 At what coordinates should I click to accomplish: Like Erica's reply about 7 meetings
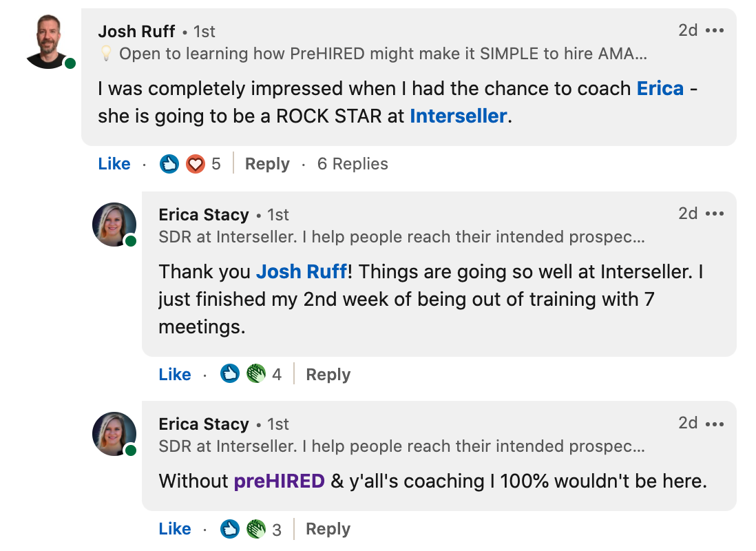(175, 375)
